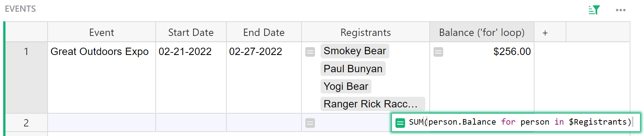Image resolution: width=644 pixels, height=136 pixels.
Task: Add a new column with plus button
Action: [545, 33]
